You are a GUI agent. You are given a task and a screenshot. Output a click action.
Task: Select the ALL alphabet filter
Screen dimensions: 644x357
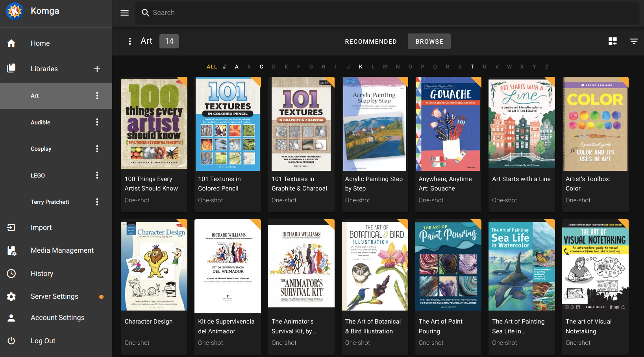tap(212, 67)
